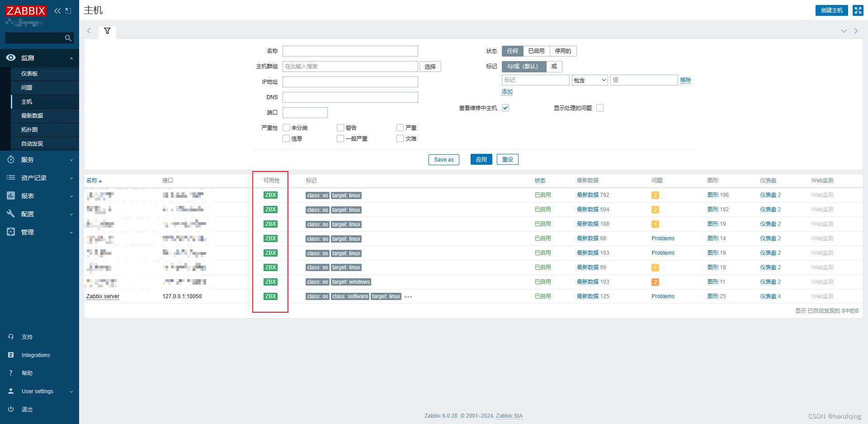Open saved filters dropdown chevron at top right
The height and width of the screenshot is (424, 868).
[x=844, y=31]
